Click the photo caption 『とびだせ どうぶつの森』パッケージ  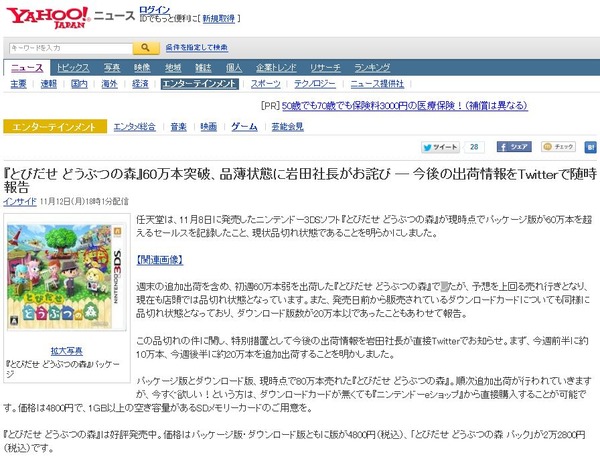pos(63,369)
